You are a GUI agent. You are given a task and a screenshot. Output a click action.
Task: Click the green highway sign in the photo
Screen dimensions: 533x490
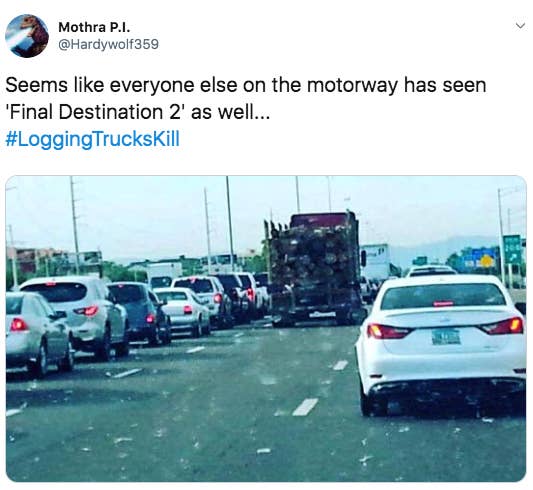point(512,250)
